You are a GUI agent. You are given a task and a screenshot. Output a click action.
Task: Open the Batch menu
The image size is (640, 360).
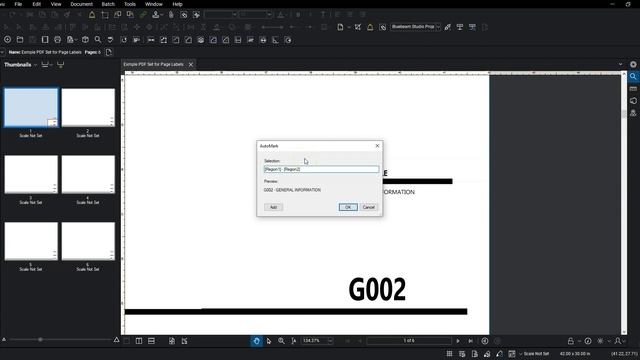pyautogui.click(x=108, y=4)
